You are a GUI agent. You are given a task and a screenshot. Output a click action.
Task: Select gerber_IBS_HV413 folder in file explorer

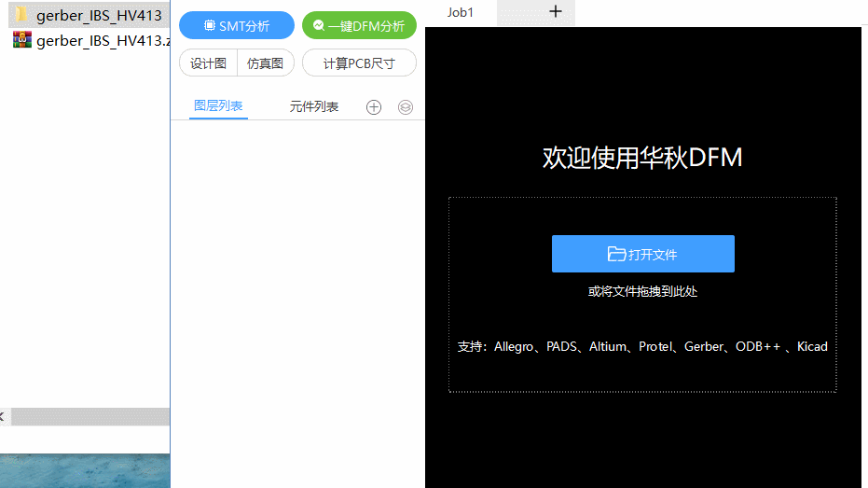click(x=89, y=15)
